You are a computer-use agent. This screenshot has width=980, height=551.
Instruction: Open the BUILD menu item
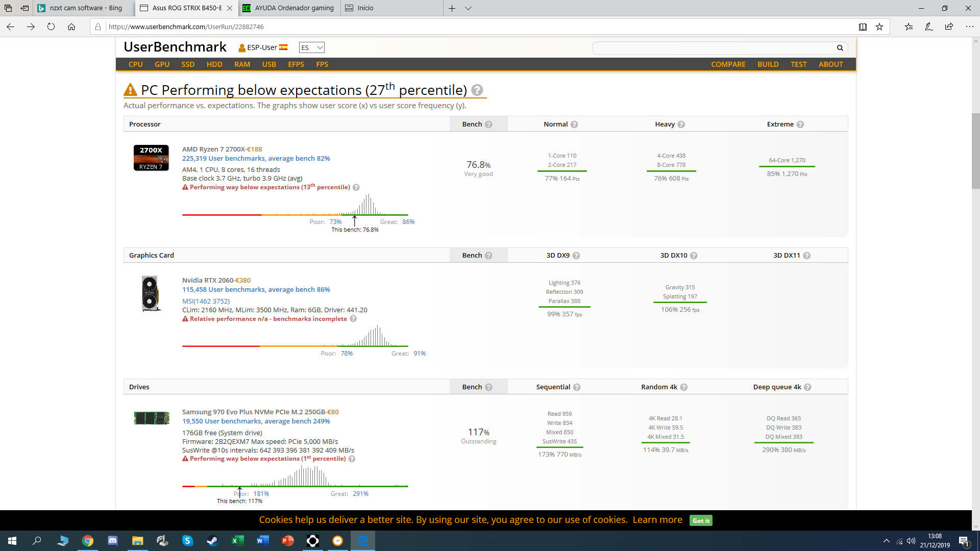768,65
